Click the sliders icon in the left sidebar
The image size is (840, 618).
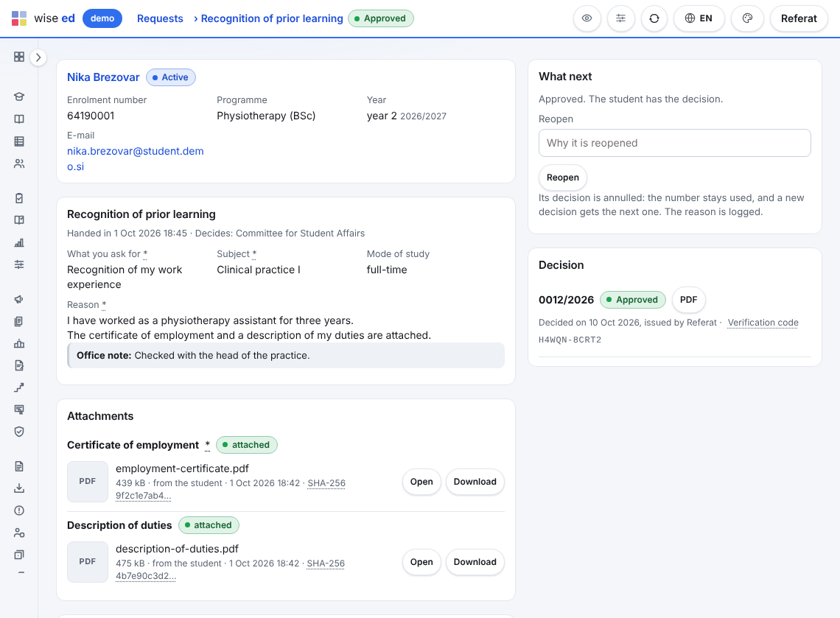pyautogui.click(x=19, y=264)
